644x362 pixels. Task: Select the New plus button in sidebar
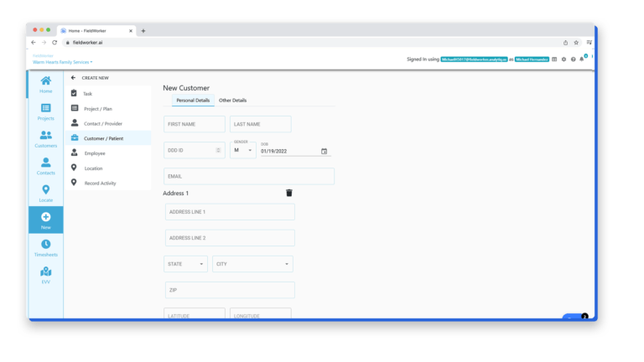[x=45, y=220]
